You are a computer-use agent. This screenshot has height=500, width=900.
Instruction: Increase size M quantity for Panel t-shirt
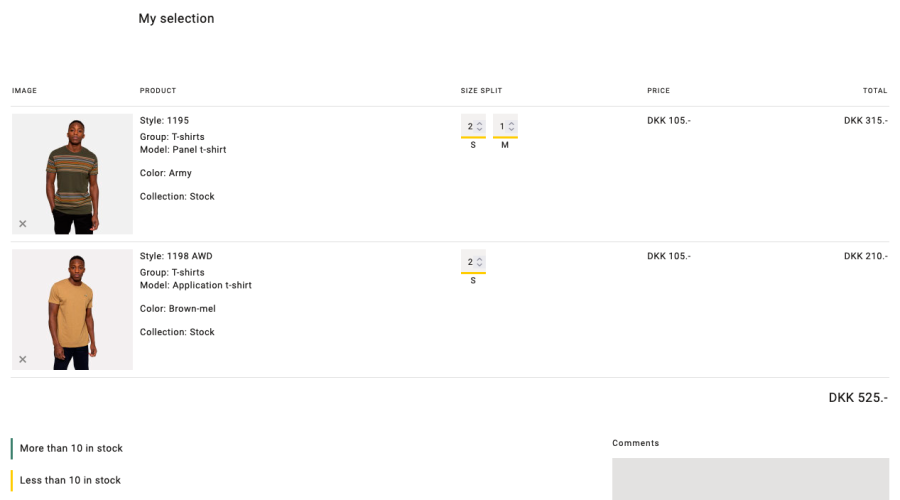click(x=512, y=124)
